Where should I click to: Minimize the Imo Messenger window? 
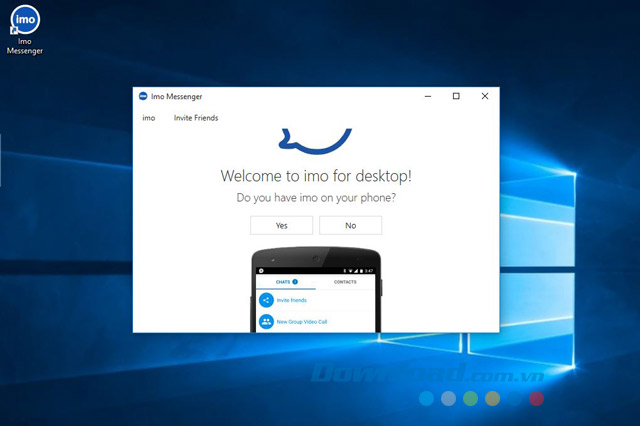point(428,96)
